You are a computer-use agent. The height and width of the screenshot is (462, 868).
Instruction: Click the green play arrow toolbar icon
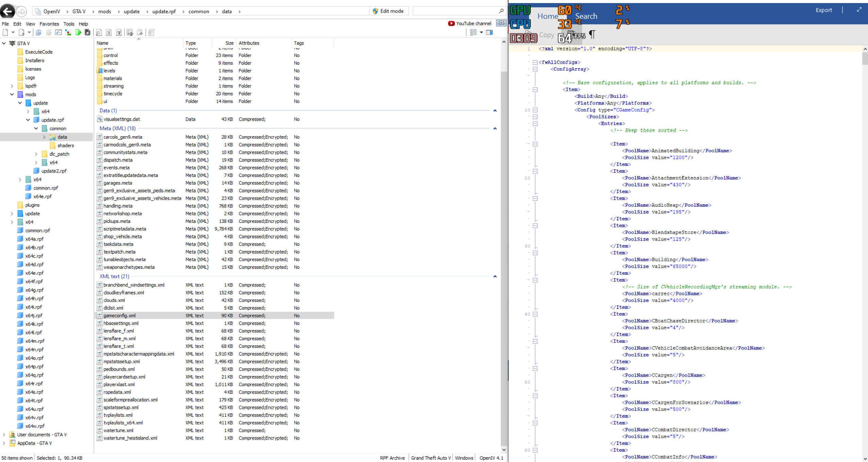78,32
